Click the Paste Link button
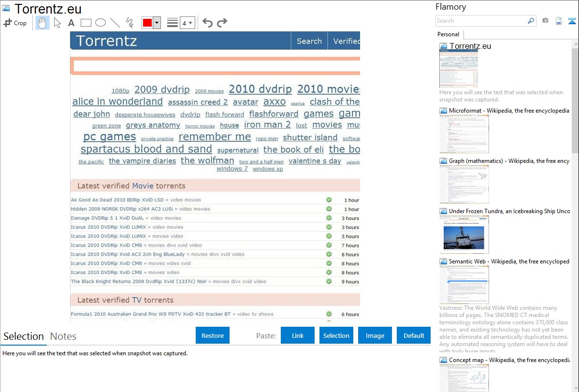This screenshot has height=392, width=579. pyautogui.click(x=298, y=335)
